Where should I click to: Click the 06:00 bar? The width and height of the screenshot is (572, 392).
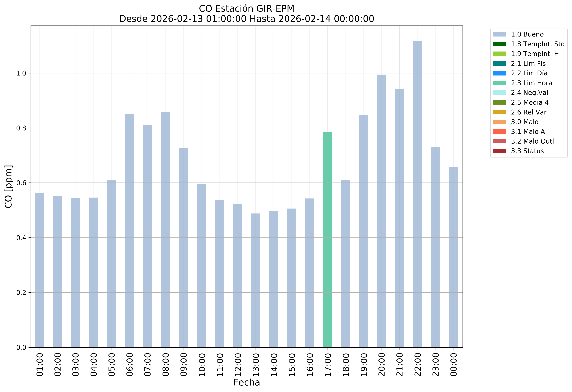click(x=130, y=231)
